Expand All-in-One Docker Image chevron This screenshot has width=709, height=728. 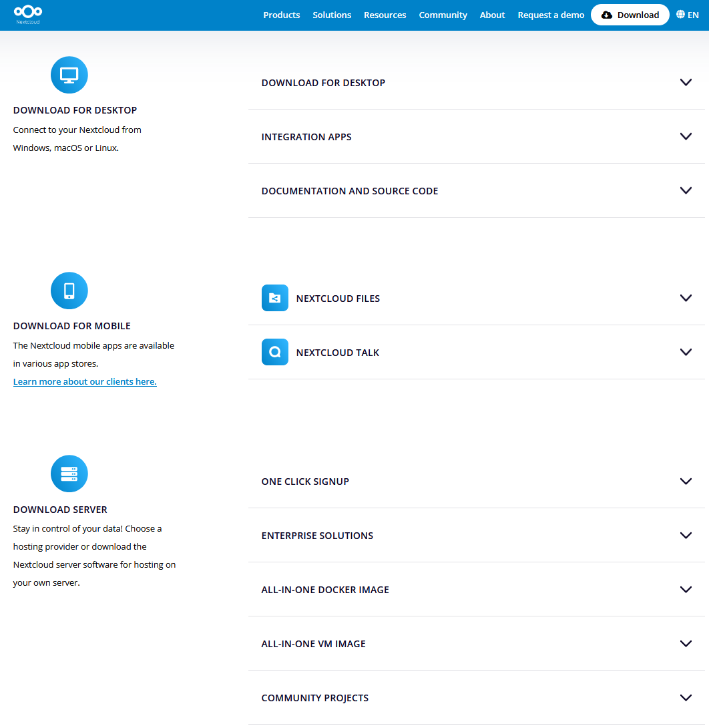tap(686, 589)
